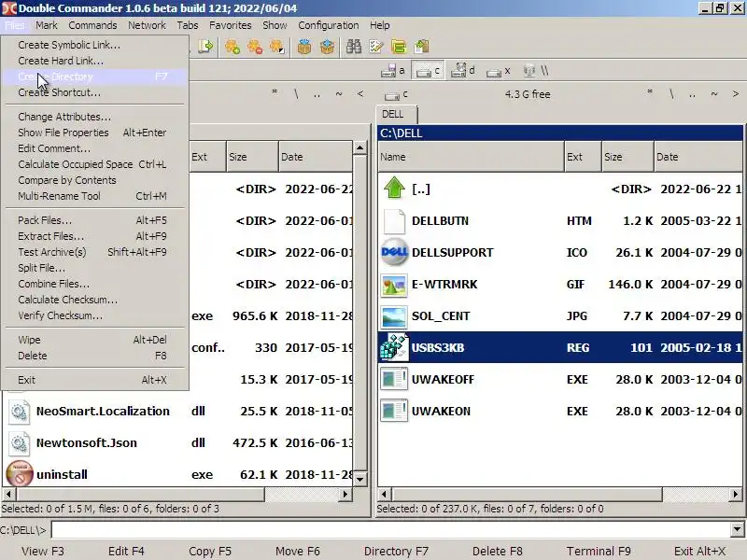Click the Edit F4 button
The width and height of the screenshot is (747, 560).
click(x=126, y=551)
